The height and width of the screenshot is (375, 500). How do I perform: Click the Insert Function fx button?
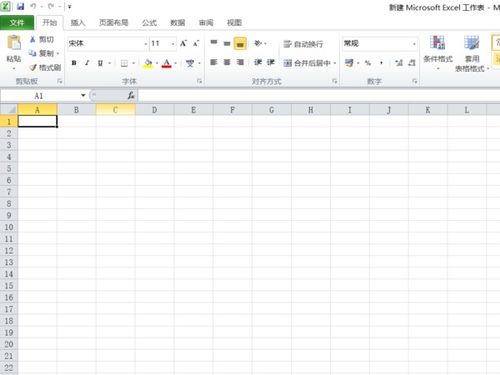tap(131, 96)
